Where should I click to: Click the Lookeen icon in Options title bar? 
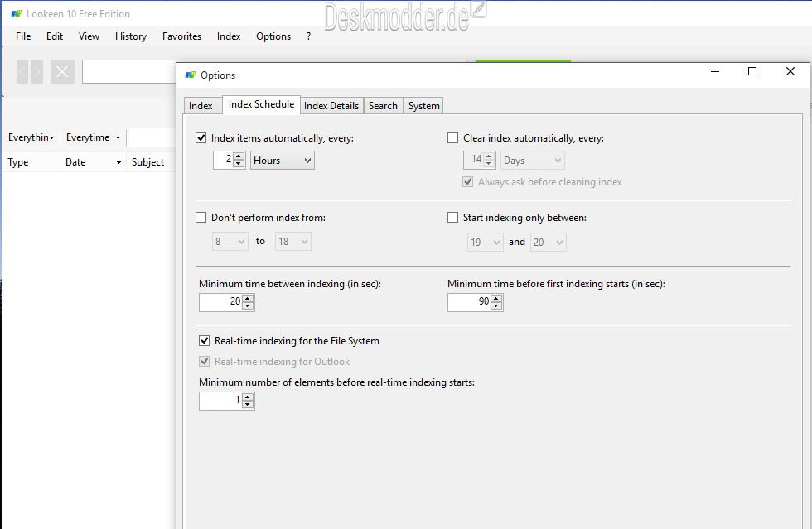[191, 75]
